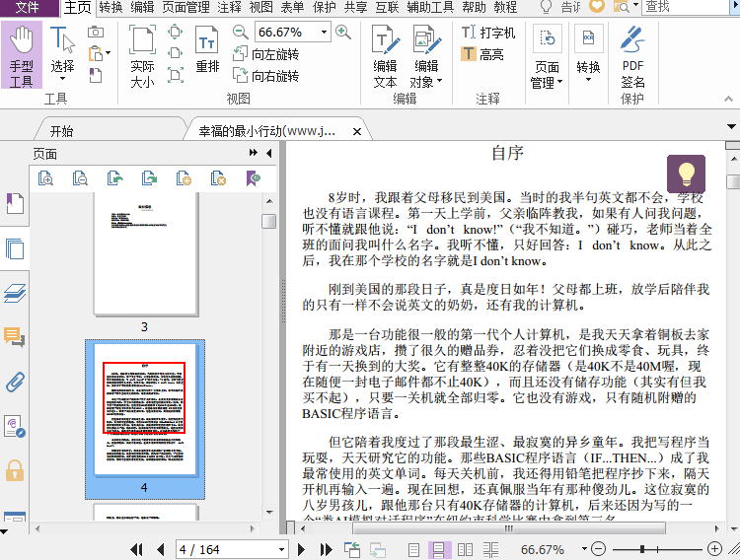Open the Security lock side panel

[15, 470]
